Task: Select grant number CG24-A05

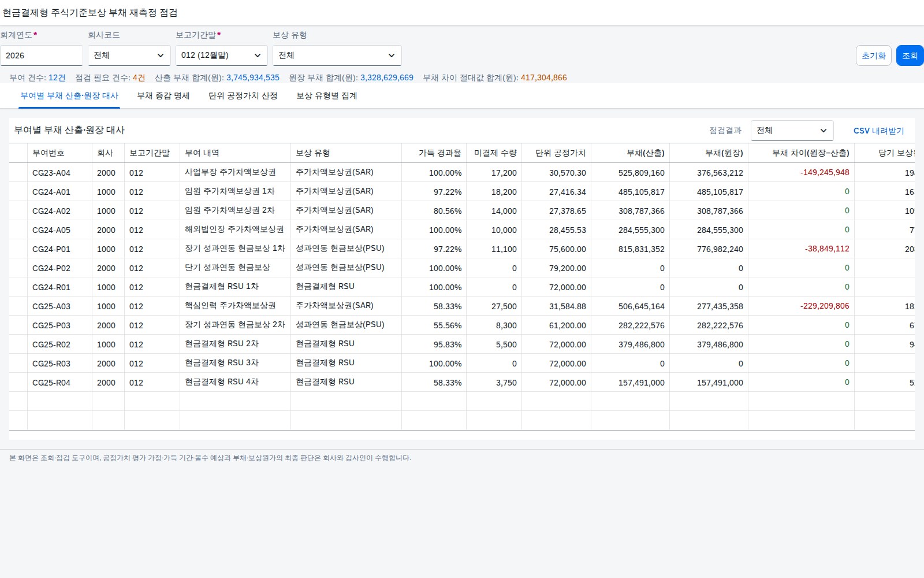Action: [51, 230]
